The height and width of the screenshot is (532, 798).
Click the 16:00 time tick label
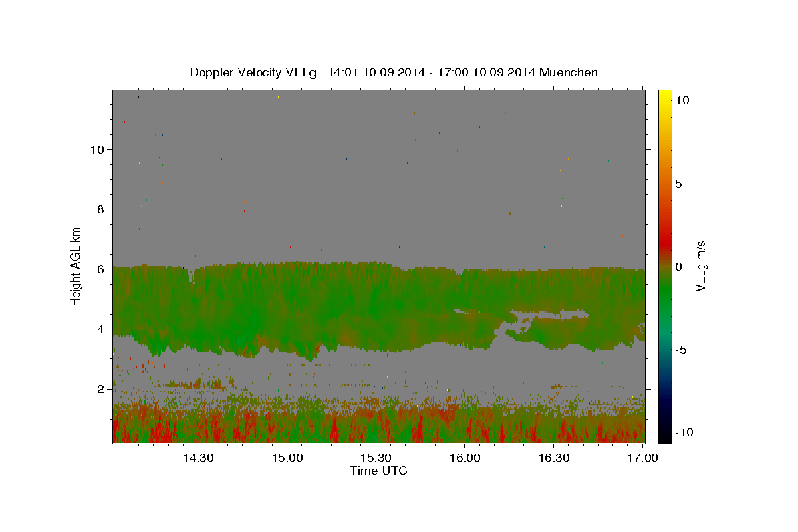coord(465,458)
